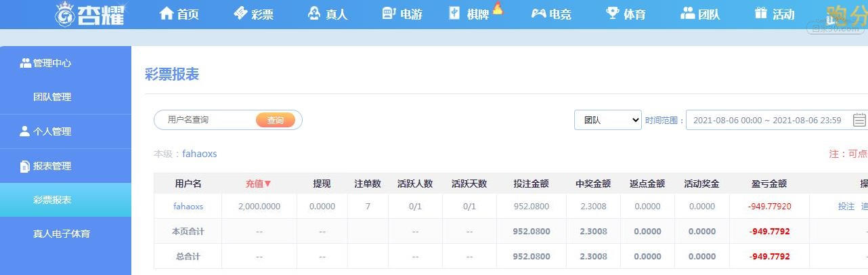The image size is (868, 275).
Task: Click the 注单数 column header
Action: point(368,184)
